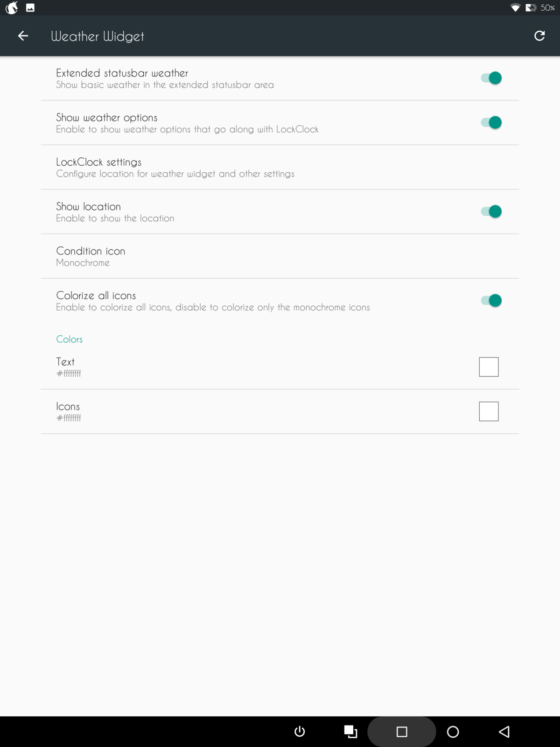Screen dimensions: 560x747
Task: Disable Extended statusbar weather switch
Action: (491, 78)
